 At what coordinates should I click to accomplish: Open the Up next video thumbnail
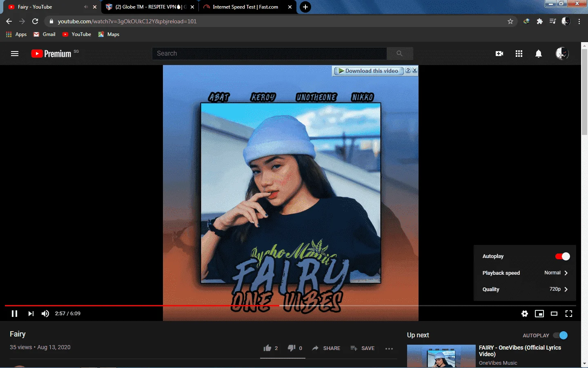[x=441, y=356]
